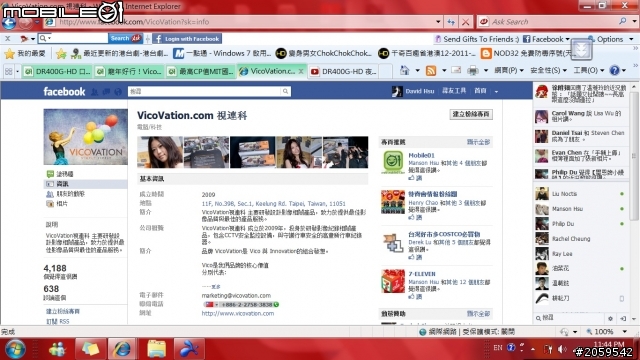Open David Hsu profile link
The height and width of the screenshot is (360, 640).
420,91
